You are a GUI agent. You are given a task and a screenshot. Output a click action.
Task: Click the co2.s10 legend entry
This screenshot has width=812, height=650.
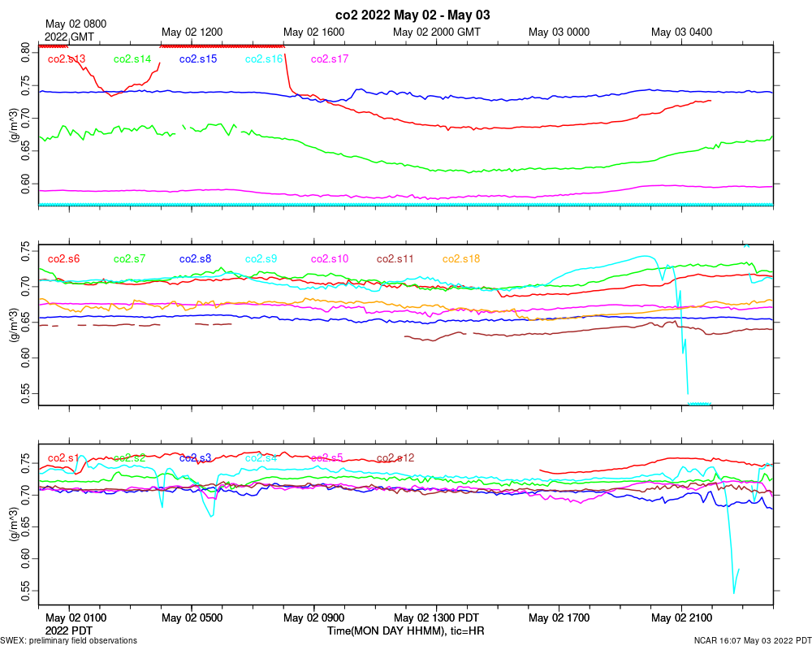[330, 258]
